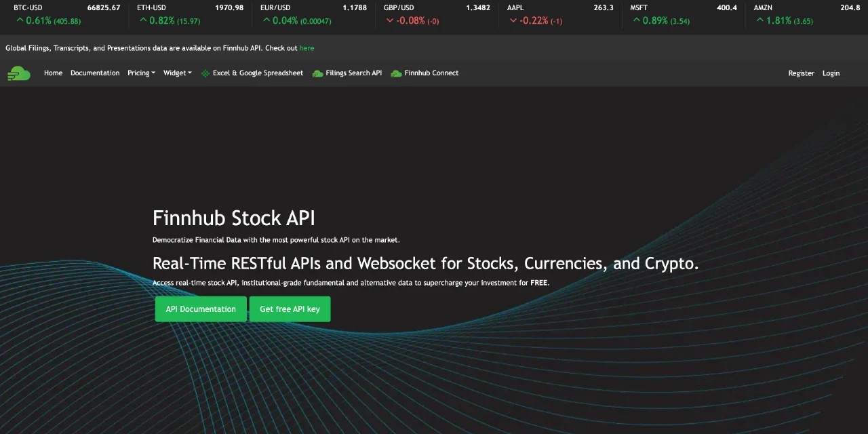The height and width of the screenshot is (434, 868).
Task: Click the AAPL red down arrow
Action: pos(513,20)
